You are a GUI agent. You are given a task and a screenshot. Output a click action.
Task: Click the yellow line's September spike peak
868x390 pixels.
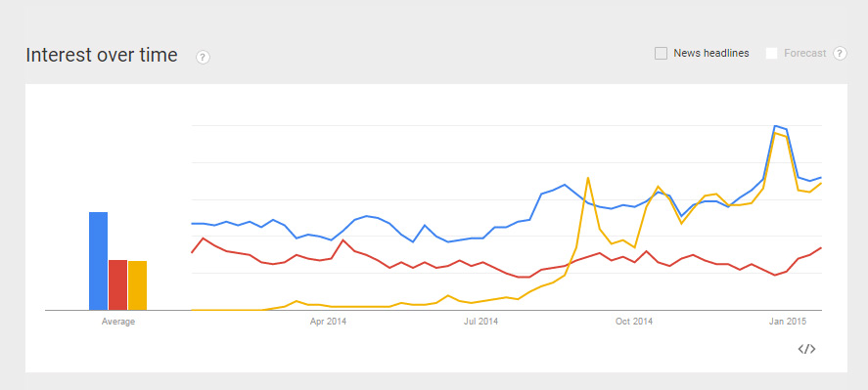point(588,178)
